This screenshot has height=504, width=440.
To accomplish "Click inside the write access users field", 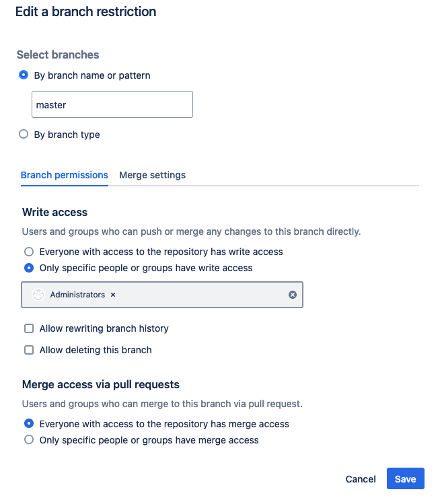I will [202, 295].
